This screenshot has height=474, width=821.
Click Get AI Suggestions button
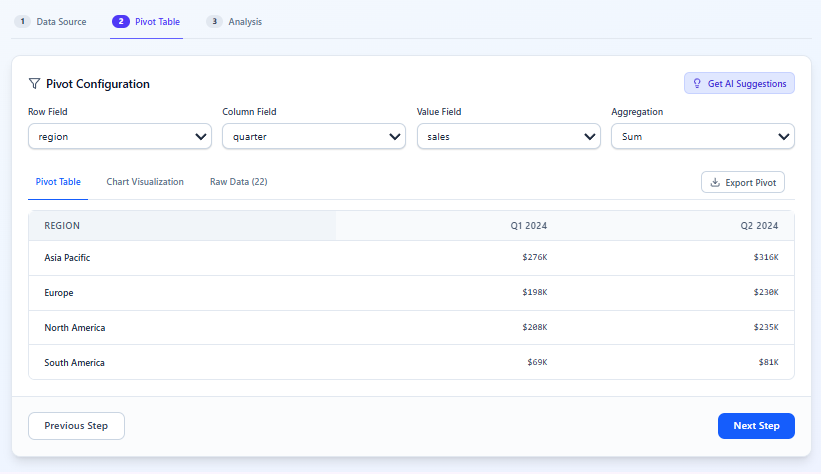(x=739, y=84)
